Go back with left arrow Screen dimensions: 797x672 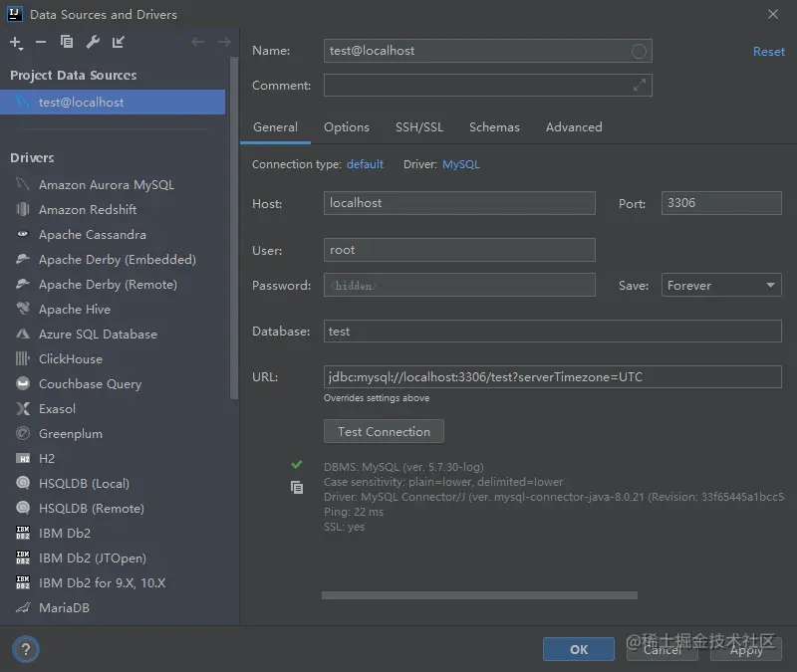click(197, 42)
